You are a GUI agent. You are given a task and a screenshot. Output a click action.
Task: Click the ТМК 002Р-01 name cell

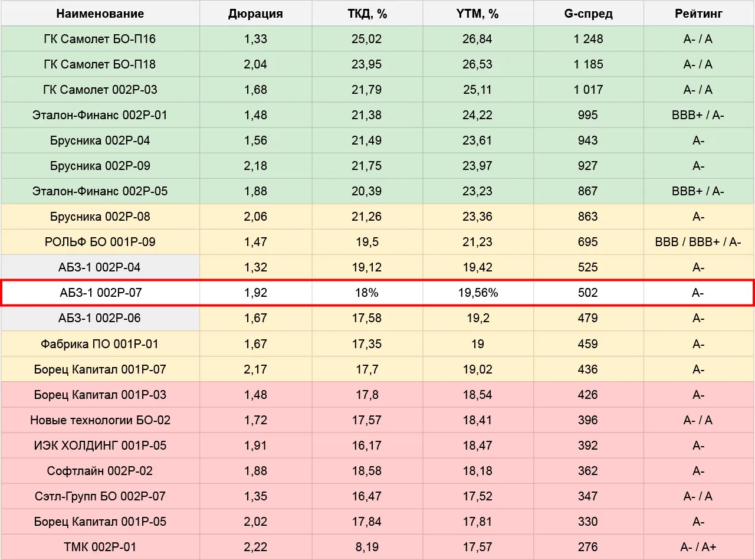pos(100,547)
